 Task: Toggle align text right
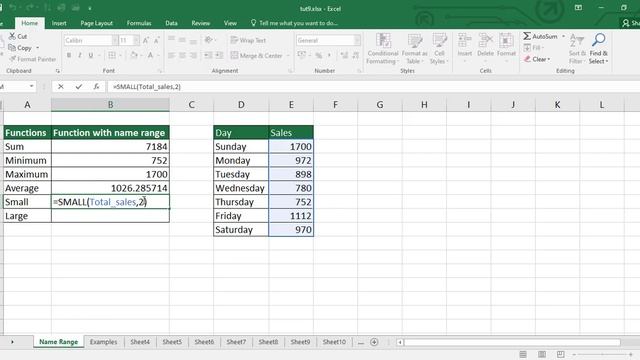tap(193, 55)
